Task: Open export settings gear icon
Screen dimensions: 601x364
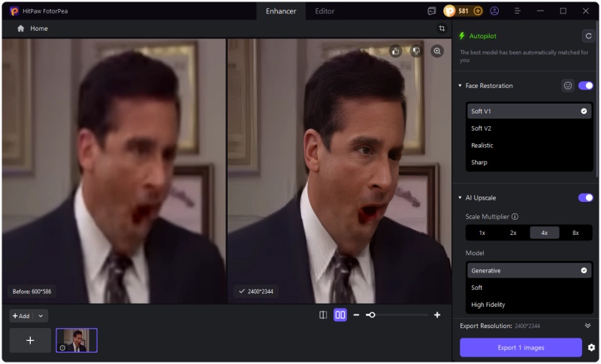Action: [591, 347]
